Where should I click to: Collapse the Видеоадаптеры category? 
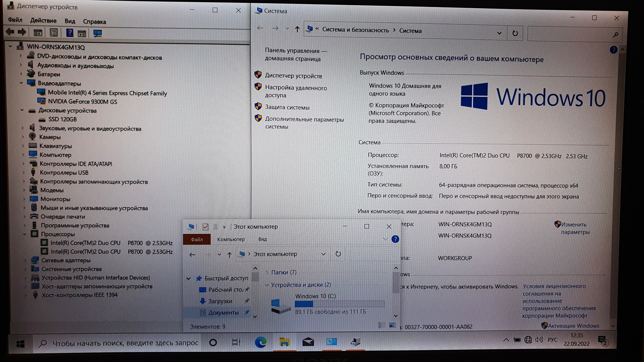[21, 83]
